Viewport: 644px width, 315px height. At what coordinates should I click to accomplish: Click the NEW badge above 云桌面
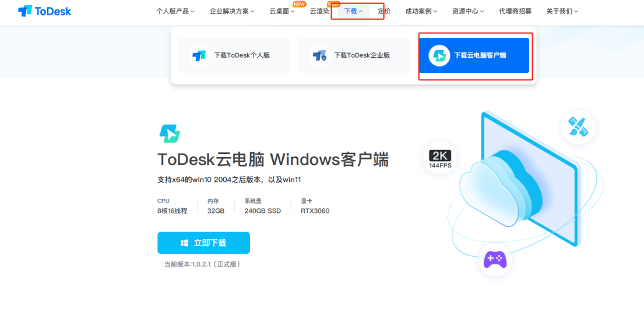tap(300, 4)
